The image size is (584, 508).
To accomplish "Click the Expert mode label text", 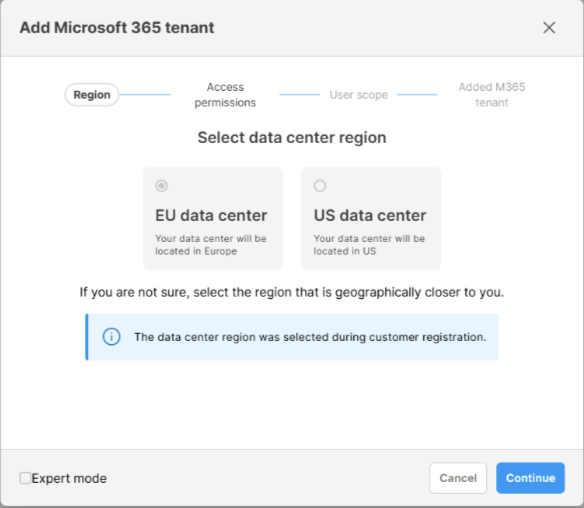I will 69,478.
